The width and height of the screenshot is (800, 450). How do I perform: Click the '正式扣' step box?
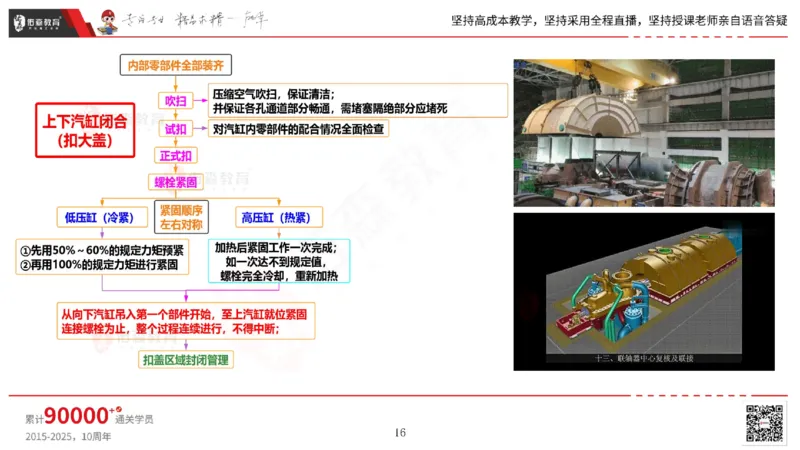176,156
